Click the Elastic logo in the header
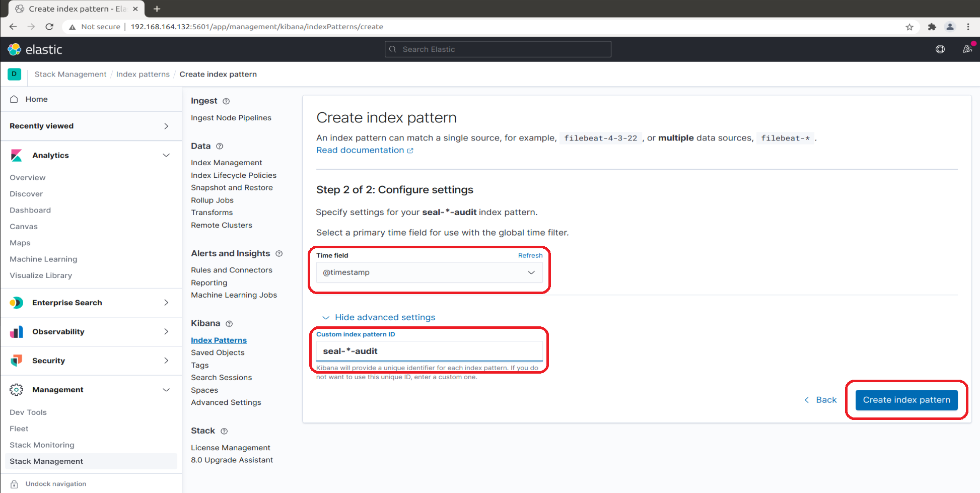980x493 pixels. [15, 49]
